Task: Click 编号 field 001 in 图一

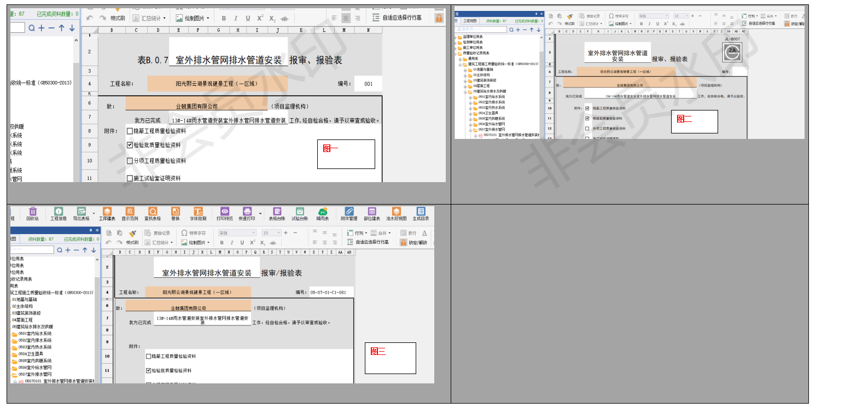Action: 368,84
